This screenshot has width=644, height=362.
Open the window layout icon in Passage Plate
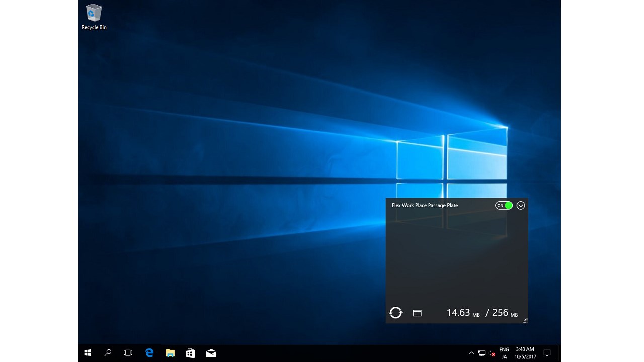coord(417,313)
